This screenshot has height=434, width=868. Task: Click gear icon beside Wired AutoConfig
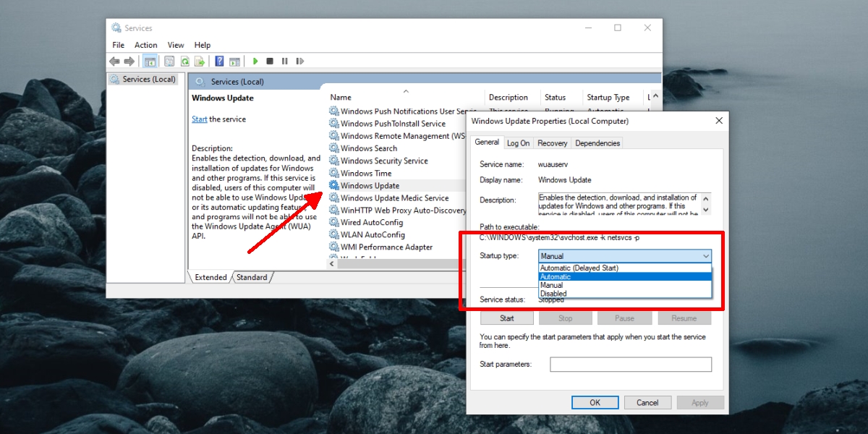pos(333,222)
